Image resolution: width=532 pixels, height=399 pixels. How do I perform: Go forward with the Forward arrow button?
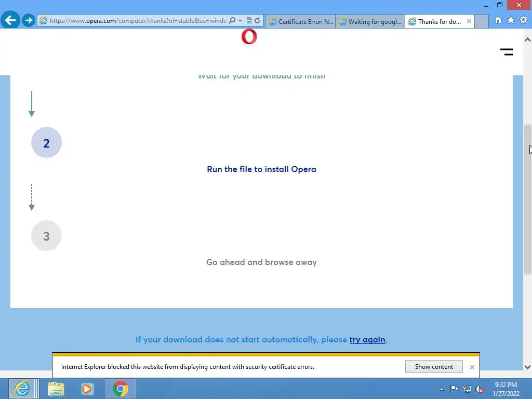pyautogui.click(x=29, y=20)
